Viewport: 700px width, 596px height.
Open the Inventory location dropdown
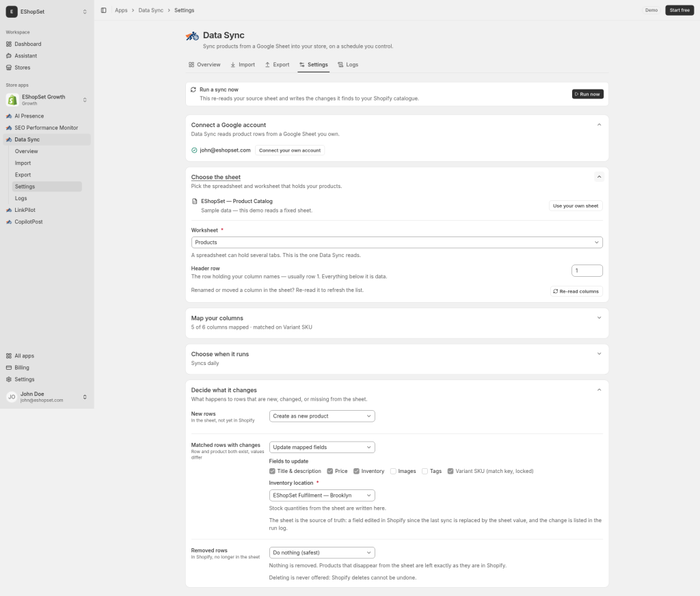(322, 496)
